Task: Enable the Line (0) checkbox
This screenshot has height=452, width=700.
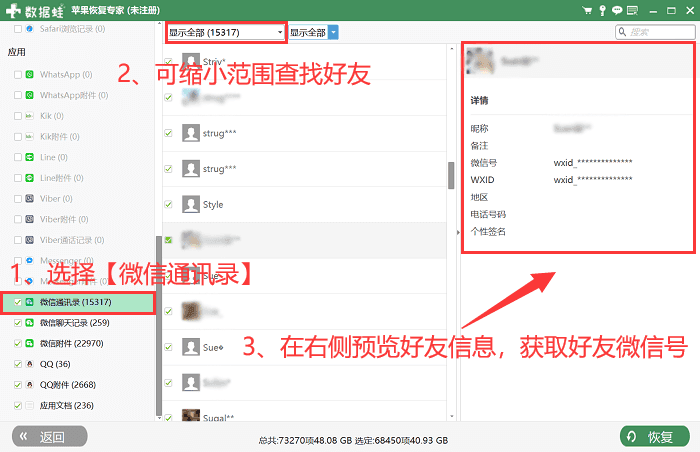Action: click(x=18, y=157)
